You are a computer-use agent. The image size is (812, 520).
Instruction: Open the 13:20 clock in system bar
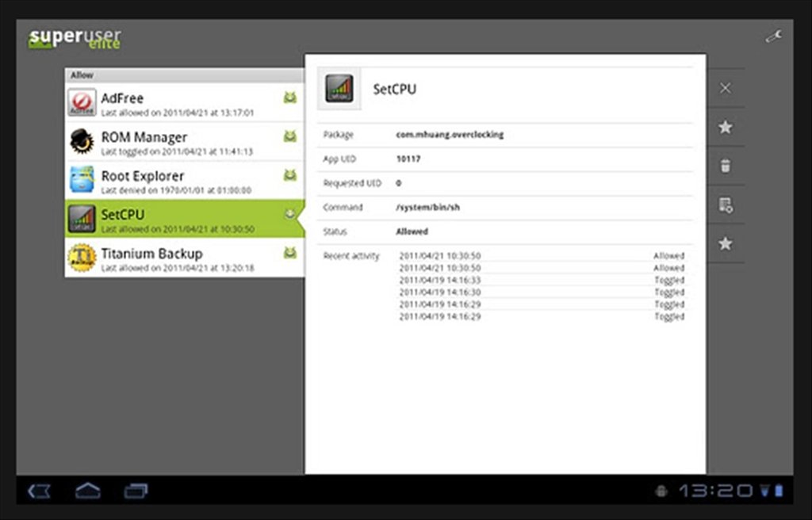(x=716, y=491)
